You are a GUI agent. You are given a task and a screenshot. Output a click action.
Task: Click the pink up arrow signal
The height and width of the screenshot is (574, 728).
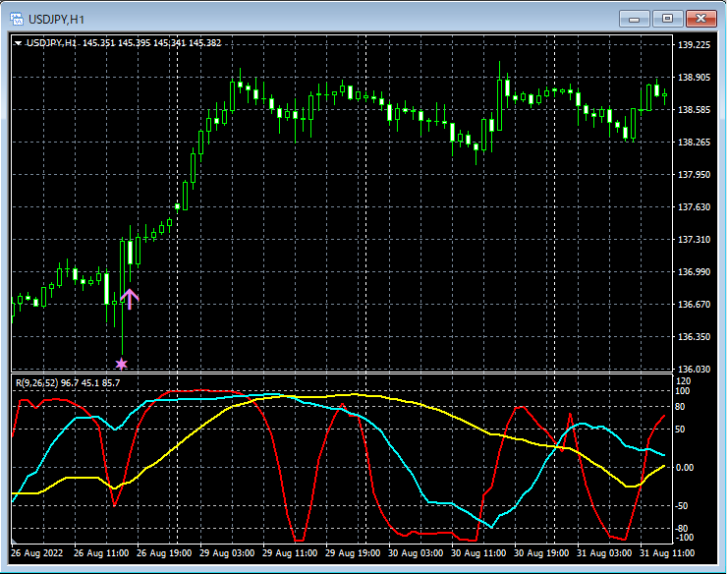coord(130,299)
